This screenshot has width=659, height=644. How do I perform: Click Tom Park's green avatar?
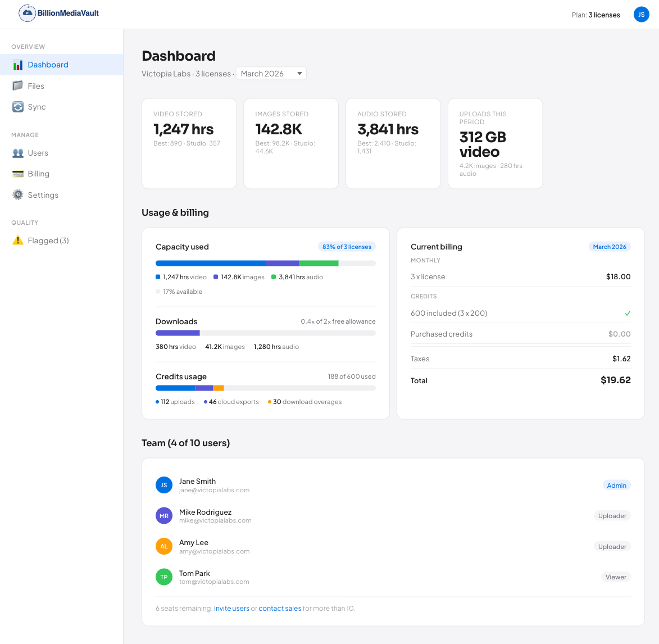(163, 577)
